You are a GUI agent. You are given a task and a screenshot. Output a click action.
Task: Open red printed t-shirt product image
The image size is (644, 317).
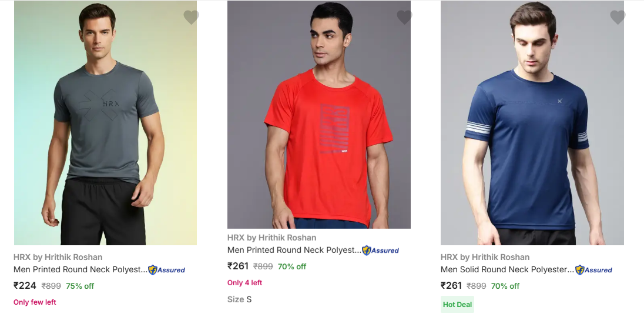318,115
